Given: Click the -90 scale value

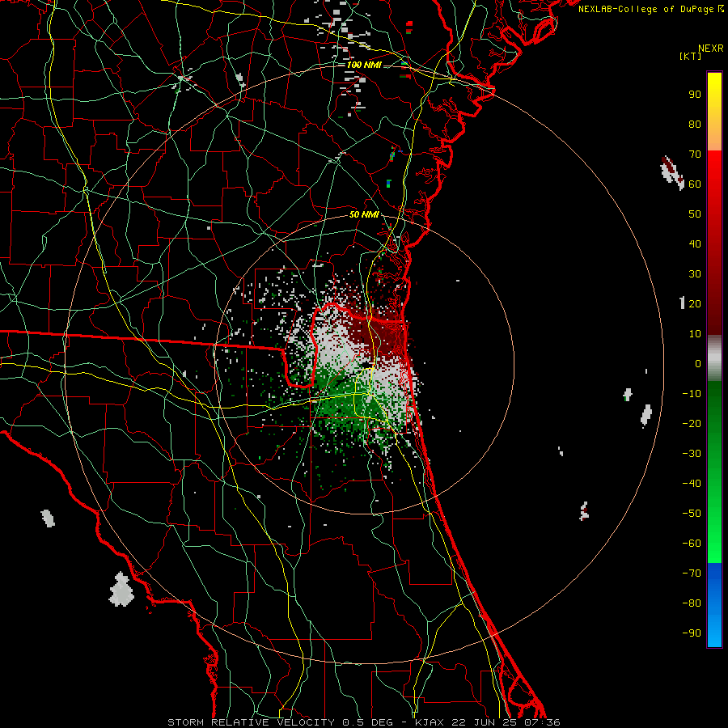Looking at the screenshot, I should click(x=692, y=633).
